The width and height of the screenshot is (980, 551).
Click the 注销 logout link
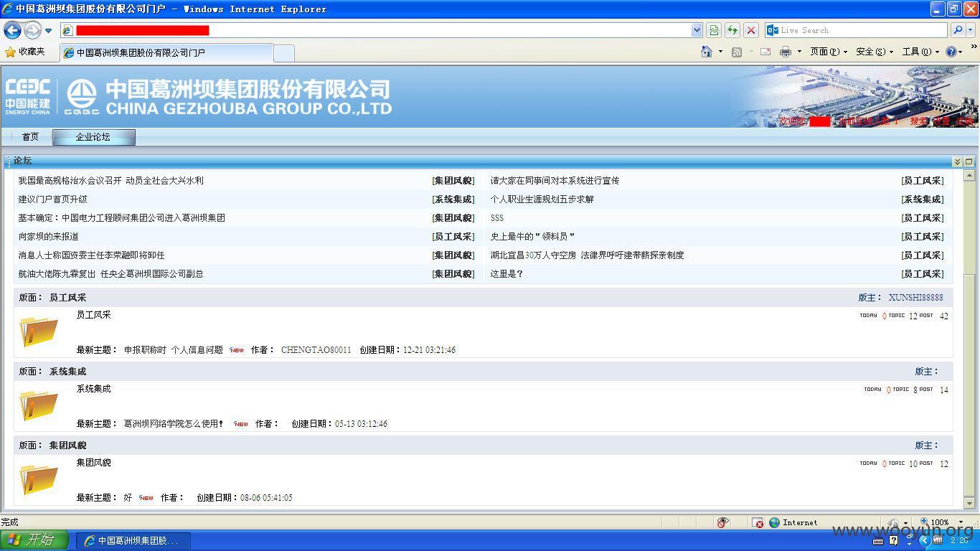[964, 121]
